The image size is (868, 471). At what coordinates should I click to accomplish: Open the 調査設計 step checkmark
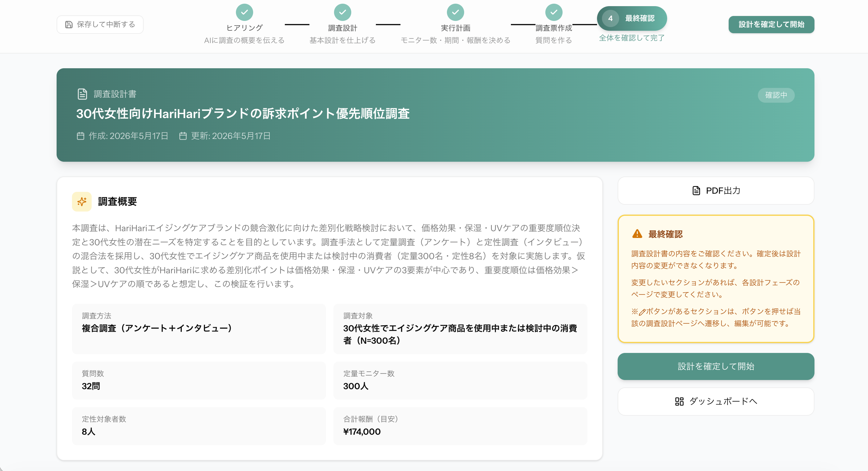click(342, 13)
